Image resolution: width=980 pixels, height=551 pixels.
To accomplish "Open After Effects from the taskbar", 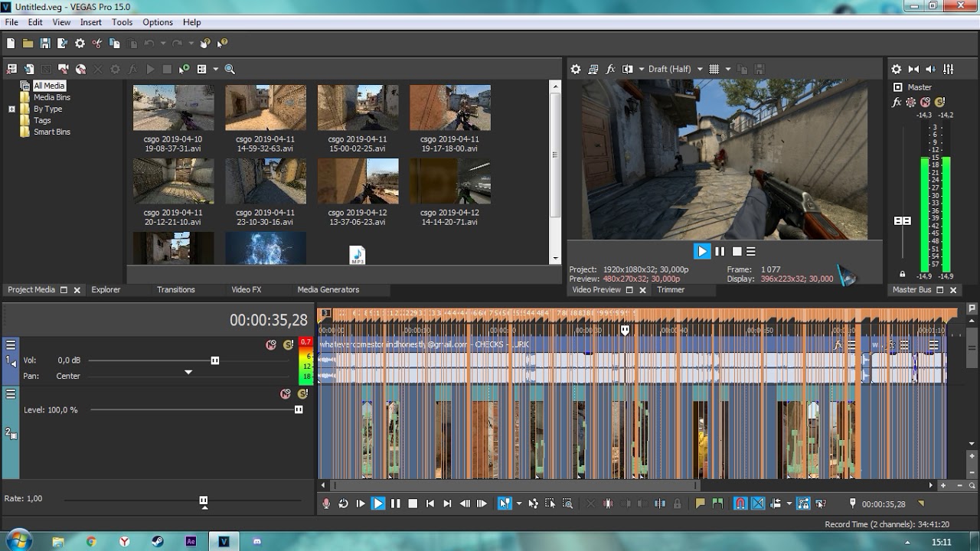I will tap(191, 542).
